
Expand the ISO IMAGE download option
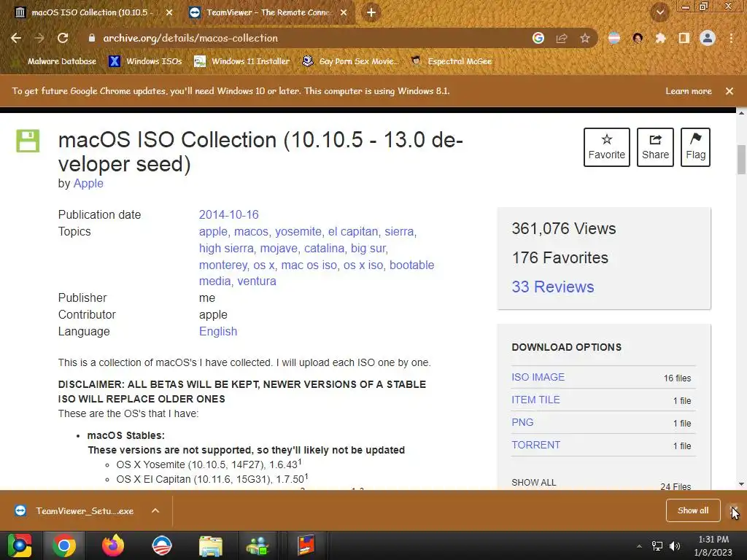538,377
